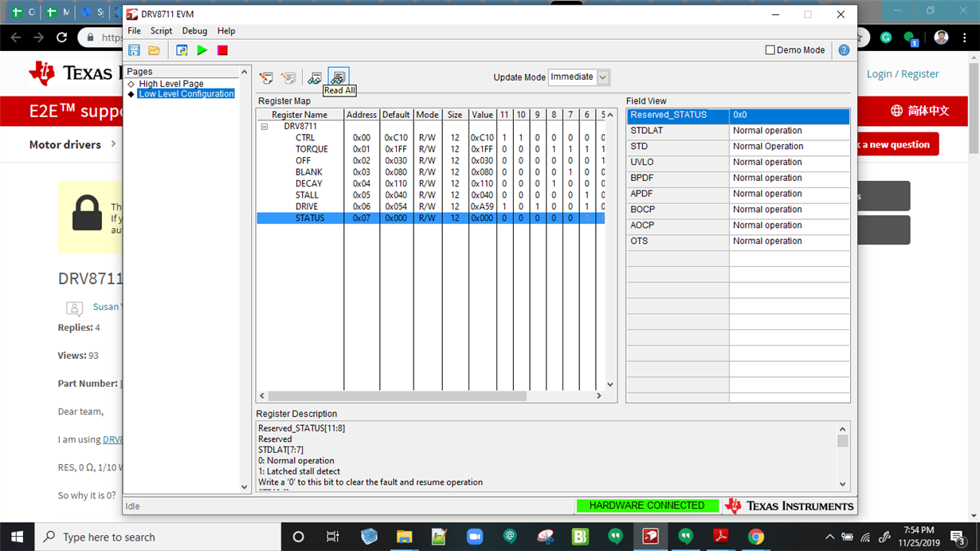The image size is (980, 551).
Task: Open Task View on the taskbar
Action: click(x=333, y=537)
